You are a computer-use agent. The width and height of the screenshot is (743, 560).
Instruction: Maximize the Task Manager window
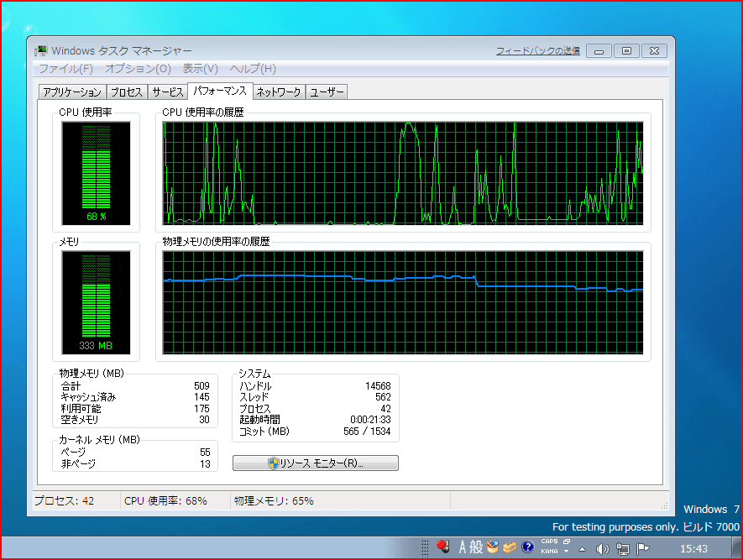pyautogui.click(x=626, y=50)
